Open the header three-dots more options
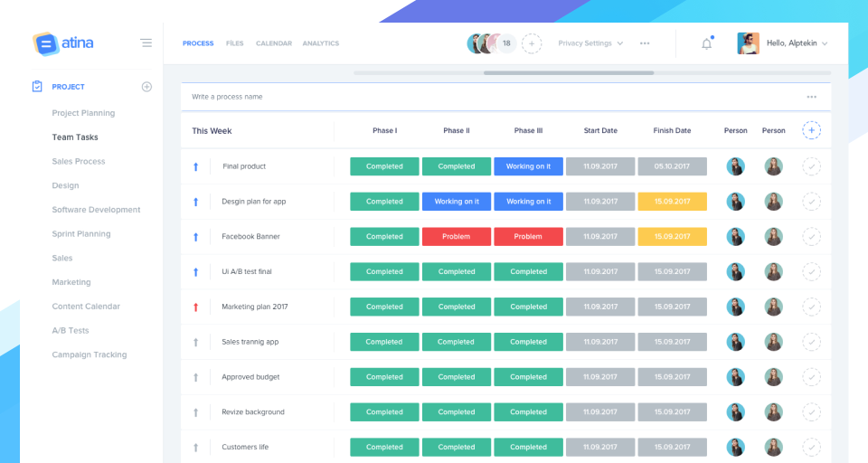Screen dimensions: 868x463 [645, 43]
